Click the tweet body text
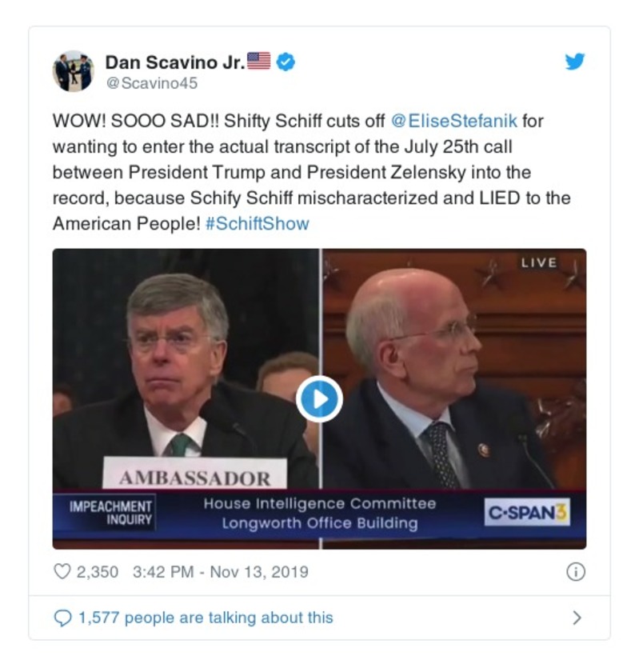This screenshot has height=672, width=639. pos(312,172)
